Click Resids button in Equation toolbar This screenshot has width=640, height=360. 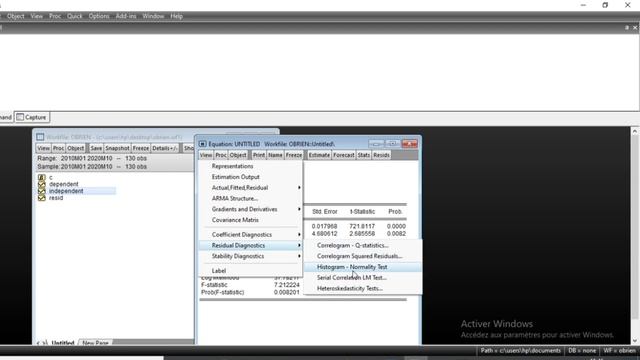[x=381, y=155]
